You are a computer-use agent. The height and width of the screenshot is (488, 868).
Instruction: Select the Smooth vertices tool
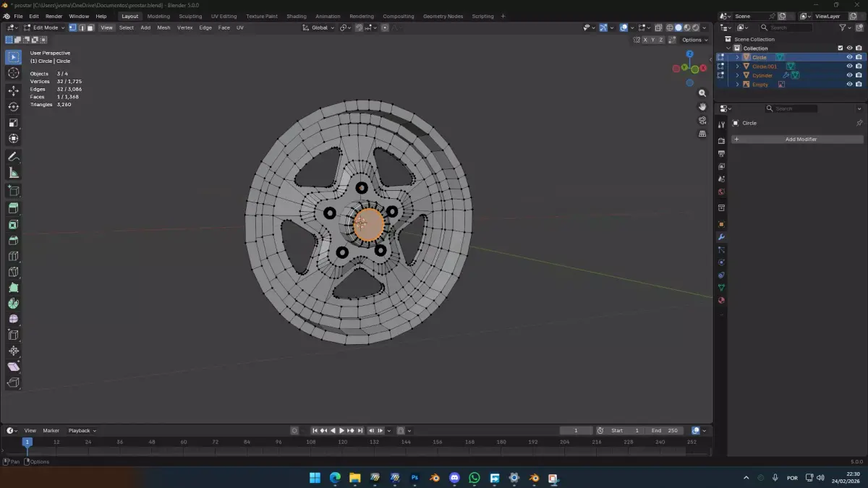tap(14, 320)
